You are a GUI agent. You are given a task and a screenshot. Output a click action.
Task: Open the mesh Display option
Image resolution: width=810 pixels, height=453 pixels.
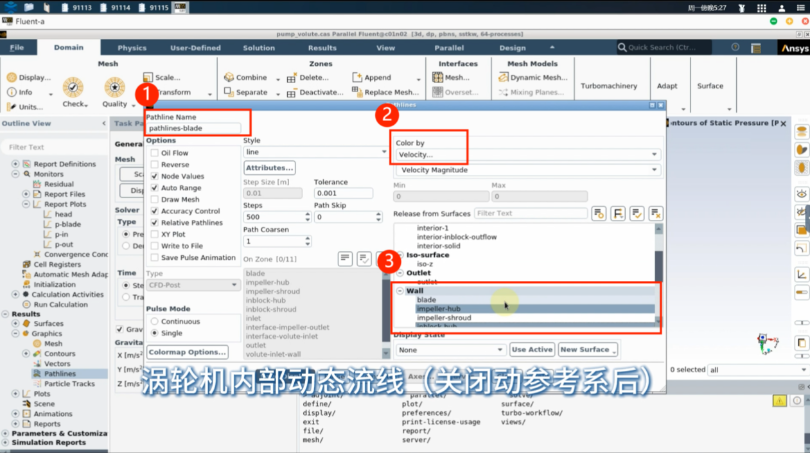29,77
